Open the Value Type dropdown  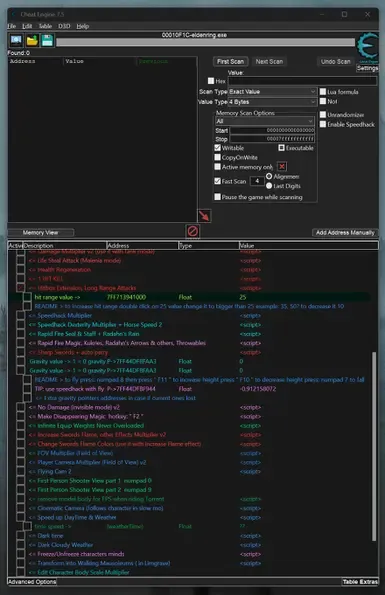[272, 102]
